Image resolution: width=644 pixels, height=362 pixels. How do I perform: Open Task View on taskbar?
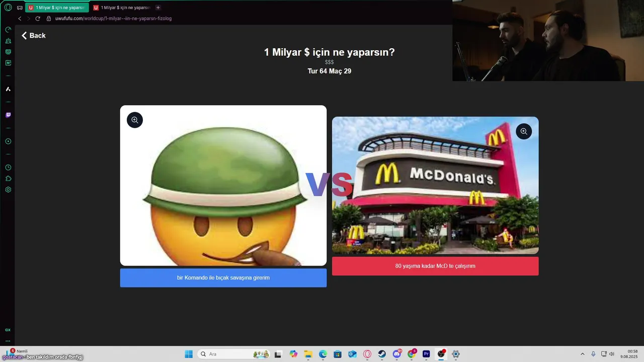coord(278,354)
